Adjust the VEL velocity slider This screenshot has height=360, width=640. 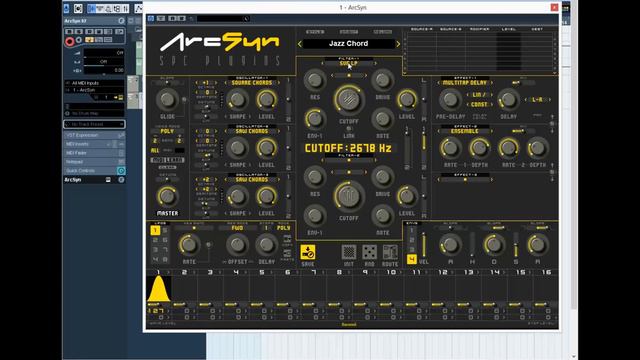pyautogui.click(x=424, y=245)
